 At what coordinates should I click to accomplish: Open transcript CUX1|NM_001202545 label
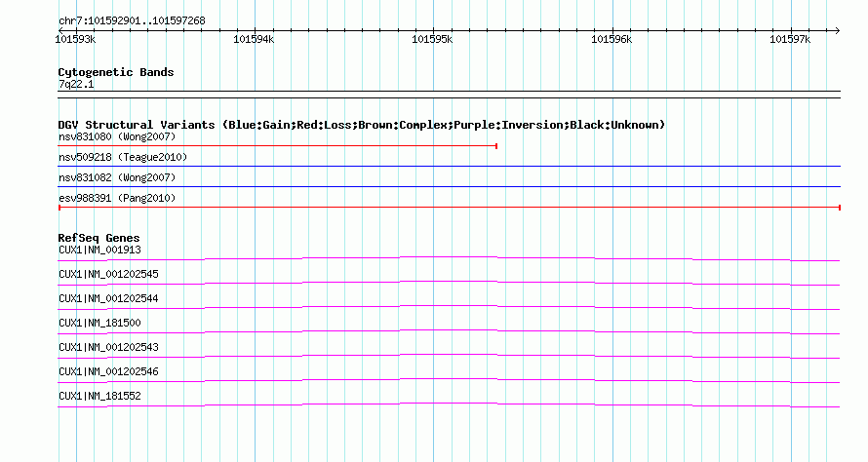point(108,275)
